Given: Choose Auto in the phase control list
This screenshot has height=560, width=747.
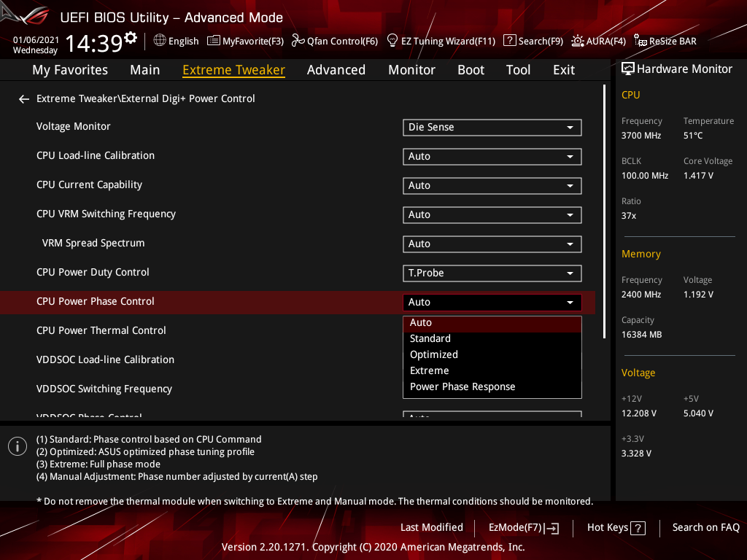Looking at the screenshot, I should (492, 323).
